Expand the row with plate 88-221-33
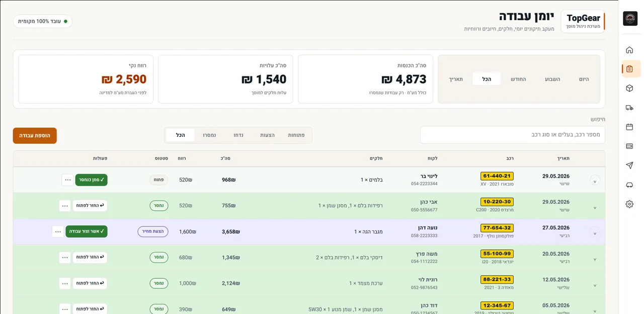 595,285
